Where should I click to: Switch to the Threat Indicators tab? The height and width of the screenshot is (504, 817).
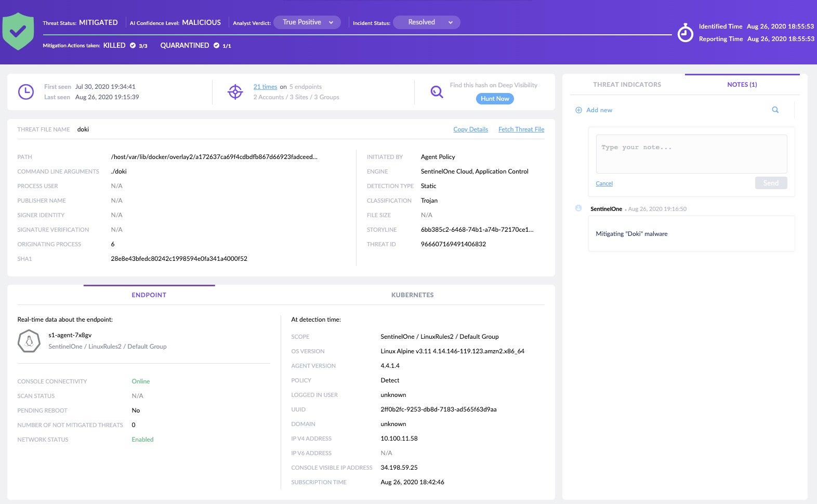(627, 85)
